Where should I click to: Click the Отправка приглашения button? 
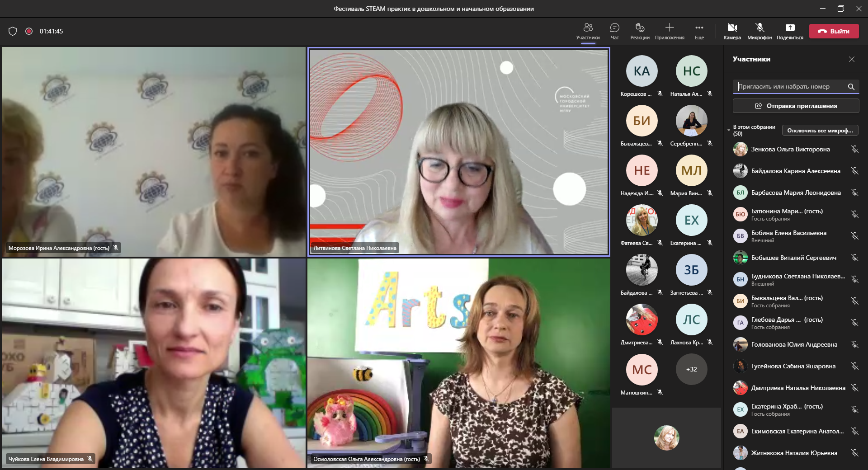pos(796,106)
